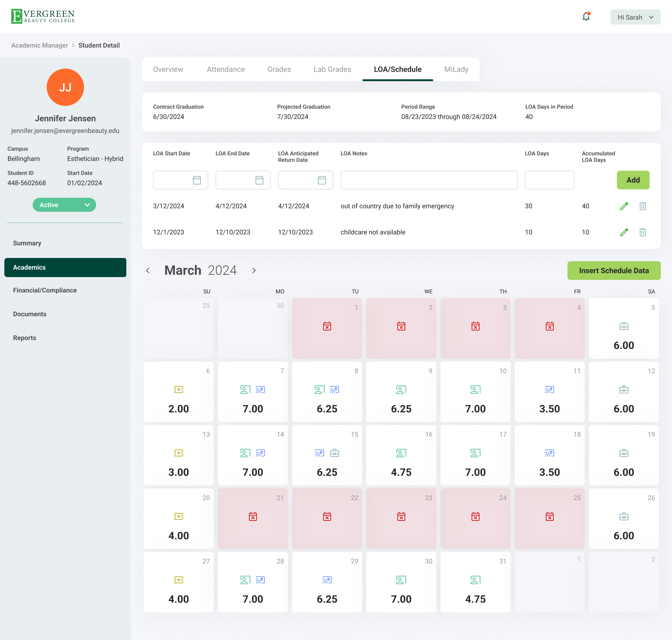
Task: Click the period range '08/23/2023 through 08/24/2024'
Action: 449,117
